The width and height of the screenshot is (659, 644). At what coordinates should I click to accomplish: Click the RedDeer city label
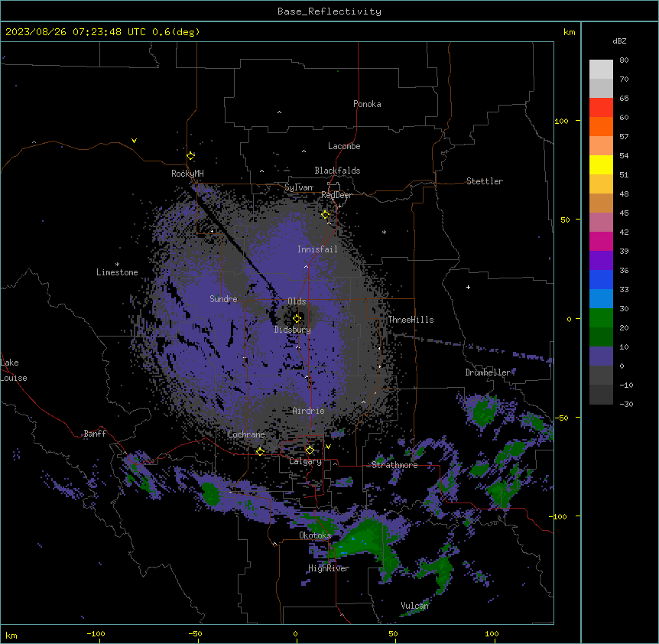(x=336, y=195)
